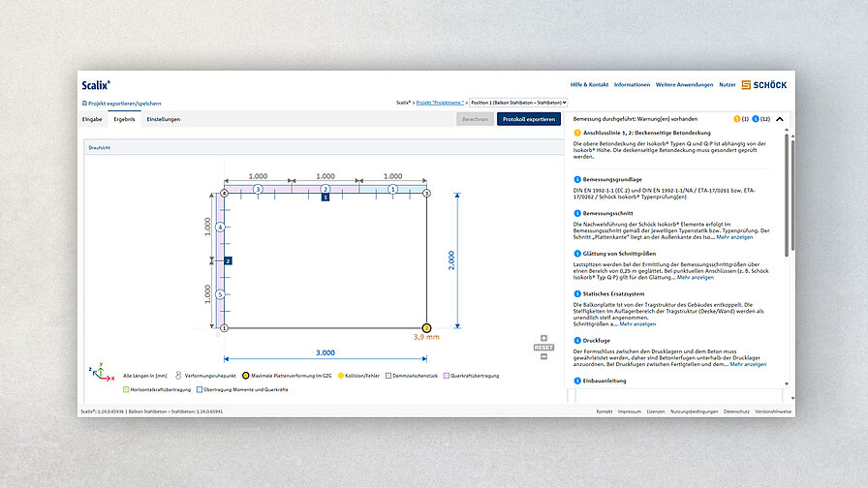The image size is (868, 488).
Task: Collapse the messages panel with chevron
Action: [780, 119]
